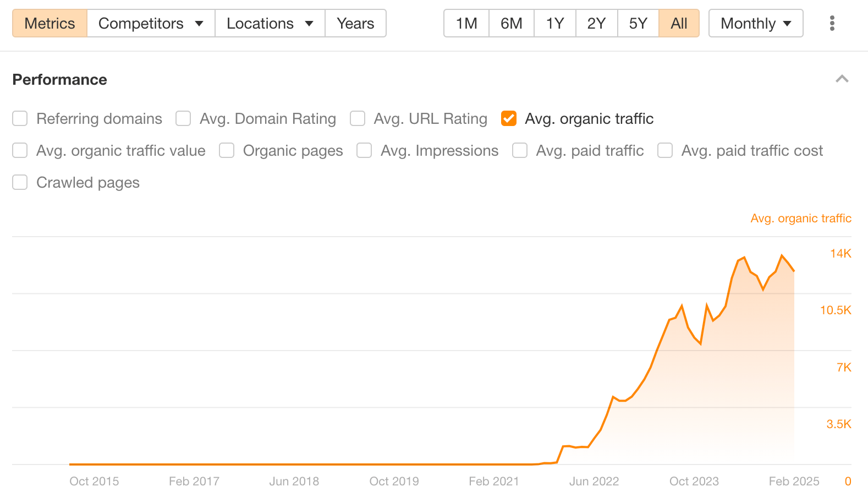Image resolution: width=868 pixels, height=503 pixels.
Task: Click the 0 y-axis label
Action: pyautogui.click(x=848, y=482)
